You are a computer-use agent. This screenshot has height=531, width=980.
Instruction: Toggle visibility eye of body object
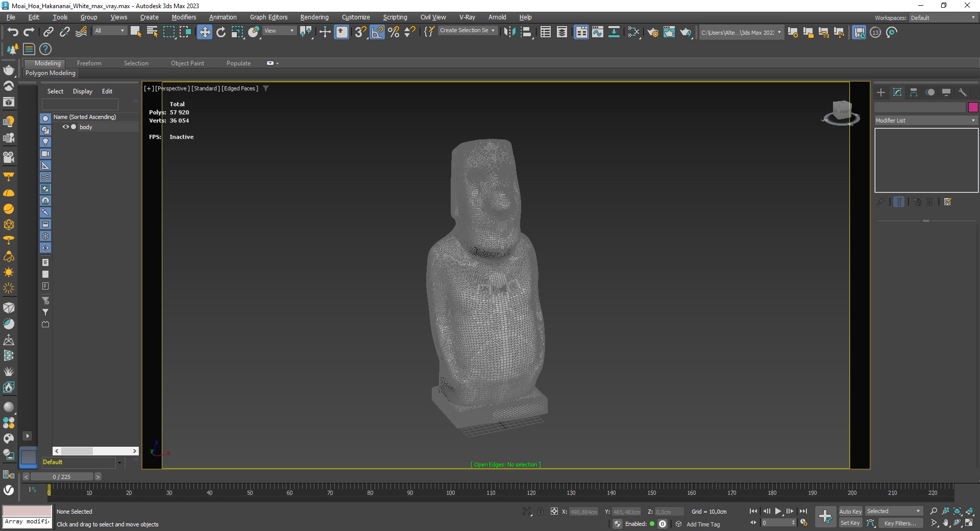coord(65,127)
